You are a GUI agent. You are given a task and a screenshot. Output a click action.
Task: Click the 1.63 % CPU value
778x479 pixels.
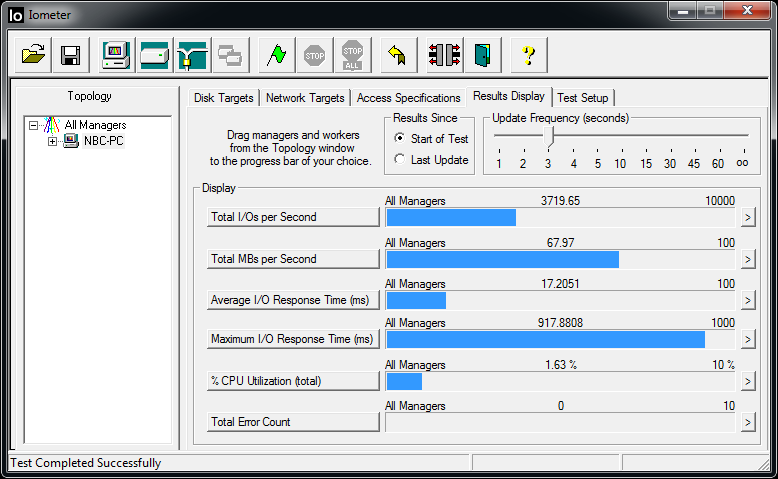pyautogui.click(x=561, y=365)
